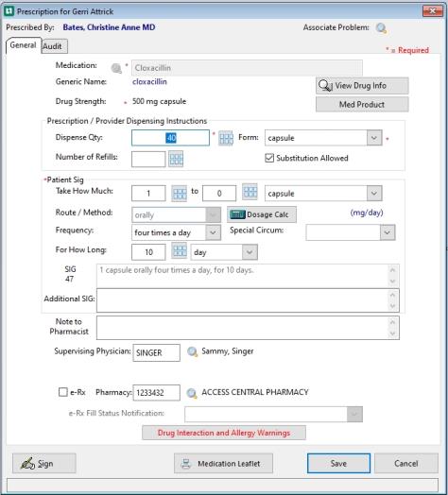
Task: Open the Dispense Qty number keypad icon
Action: tap(226, 138)
